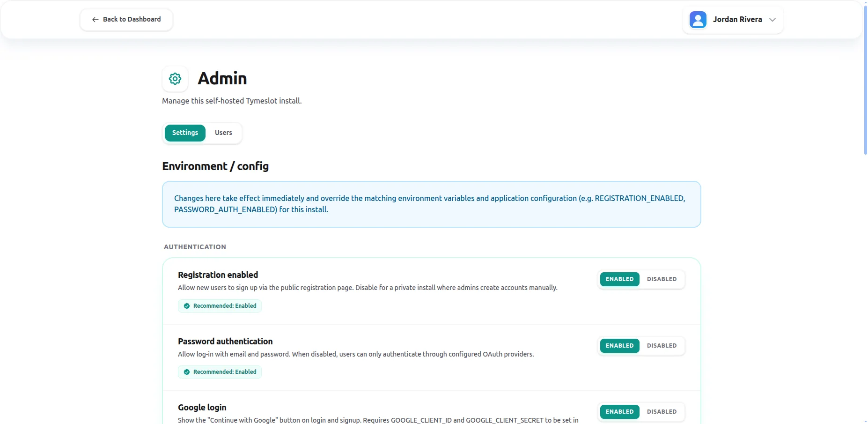Click the Google login title
The height and width of the screenshot is (424, 868).
202,408
